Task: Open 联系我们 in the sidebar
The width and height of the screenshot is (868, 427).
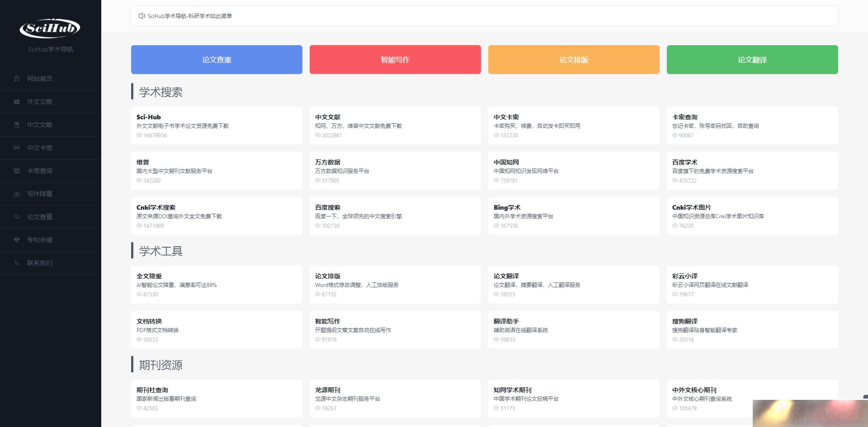Action: 51,263
